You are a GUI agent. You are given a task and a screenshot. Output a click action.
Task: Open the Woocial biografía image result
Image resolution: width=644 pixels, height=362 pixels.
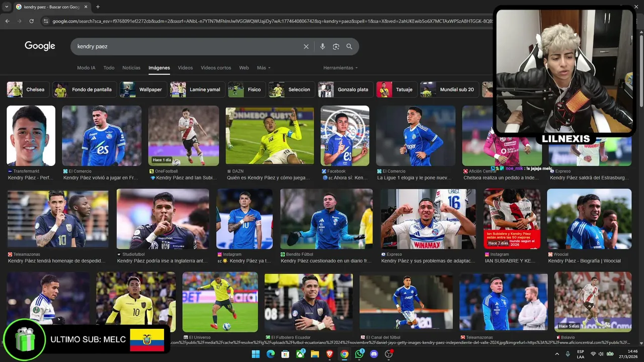click(589, 219)
